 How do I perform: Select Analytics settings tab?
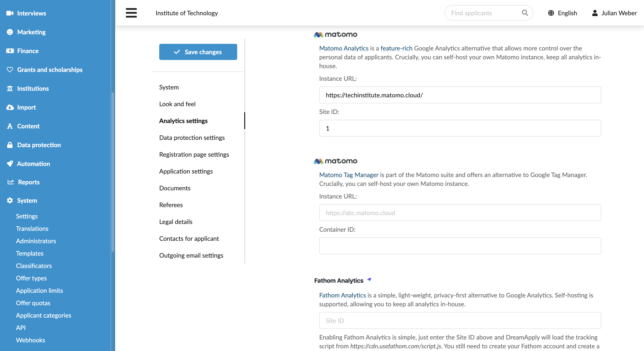[183, 121]
